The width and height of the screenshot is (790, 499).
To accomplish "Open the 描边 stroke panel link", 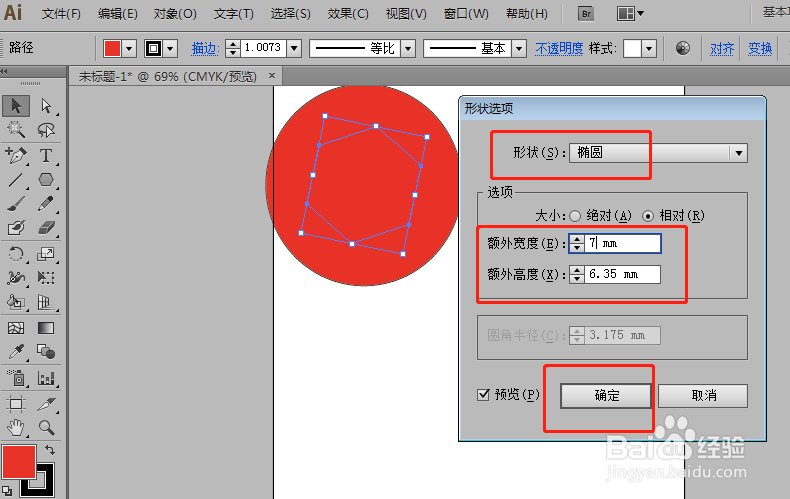I will (x=205, y=48).
